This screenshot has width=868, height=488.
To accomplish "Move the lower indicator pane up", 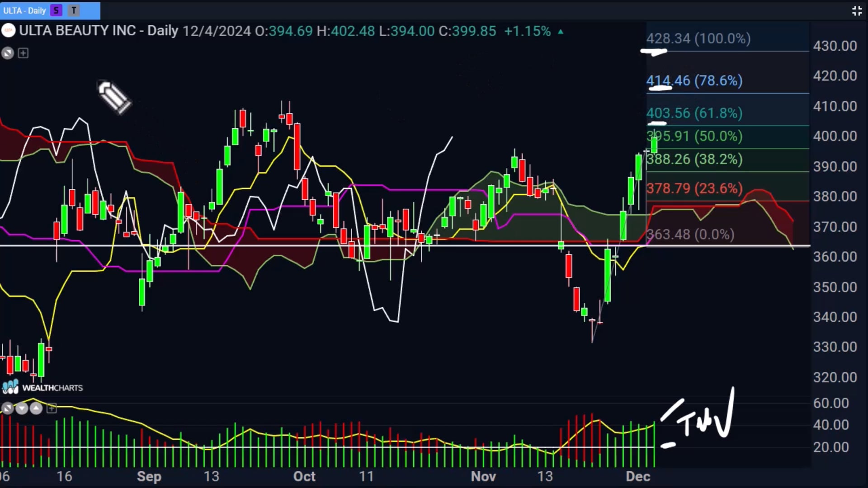I will click(36, 408).
